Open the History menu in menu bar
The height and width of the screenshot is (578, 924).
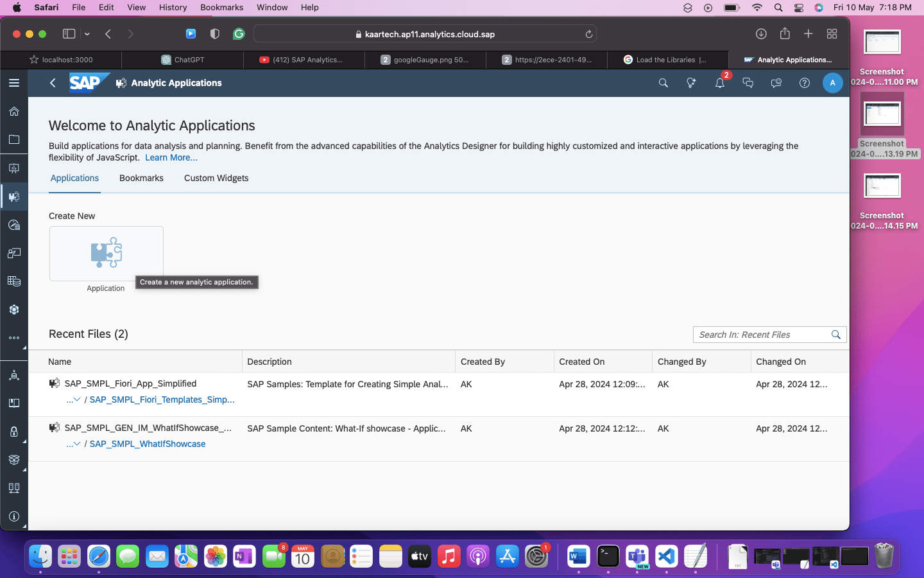pyautogui.click(x=173, y=7)
